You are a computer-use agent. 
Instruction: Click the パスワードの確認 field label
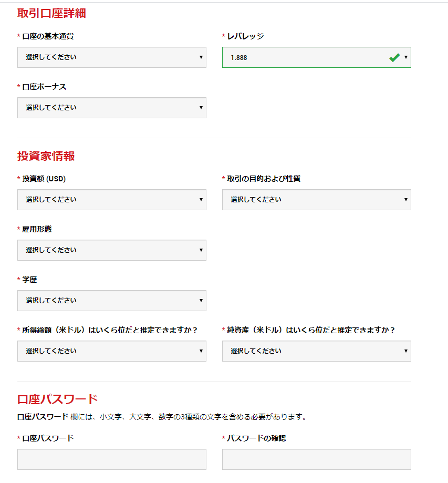click(256, 438)
